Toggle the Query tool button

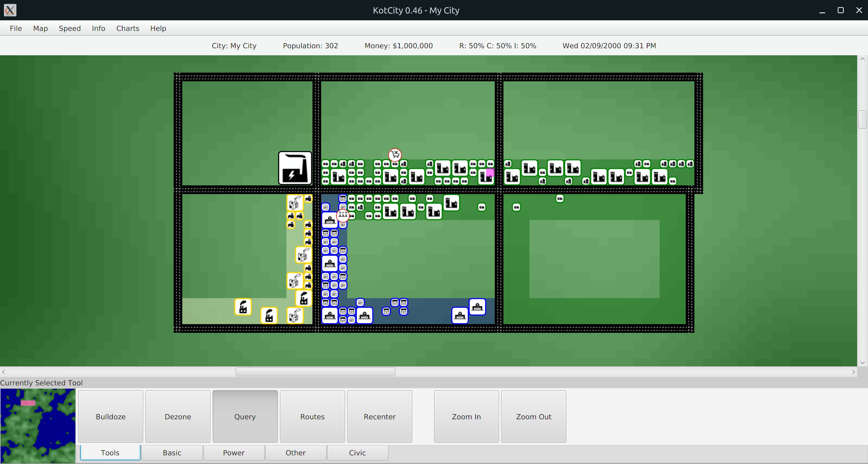245,416
